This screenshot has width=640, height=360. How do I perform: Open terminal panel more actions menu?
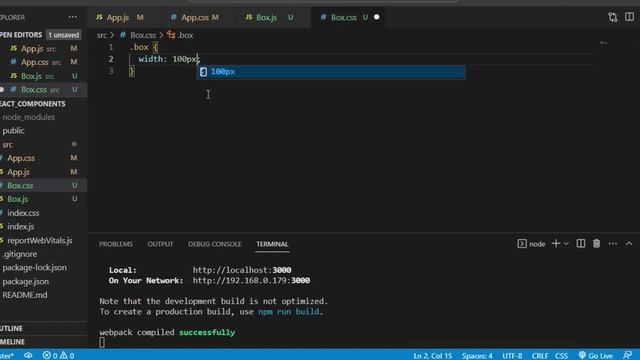click(613, 244)
